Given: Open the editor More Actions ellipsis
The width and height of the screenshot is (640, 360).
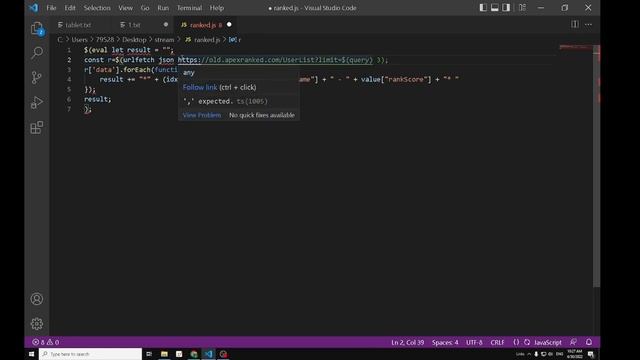Looking at the screenshot, I should point(588,24).
